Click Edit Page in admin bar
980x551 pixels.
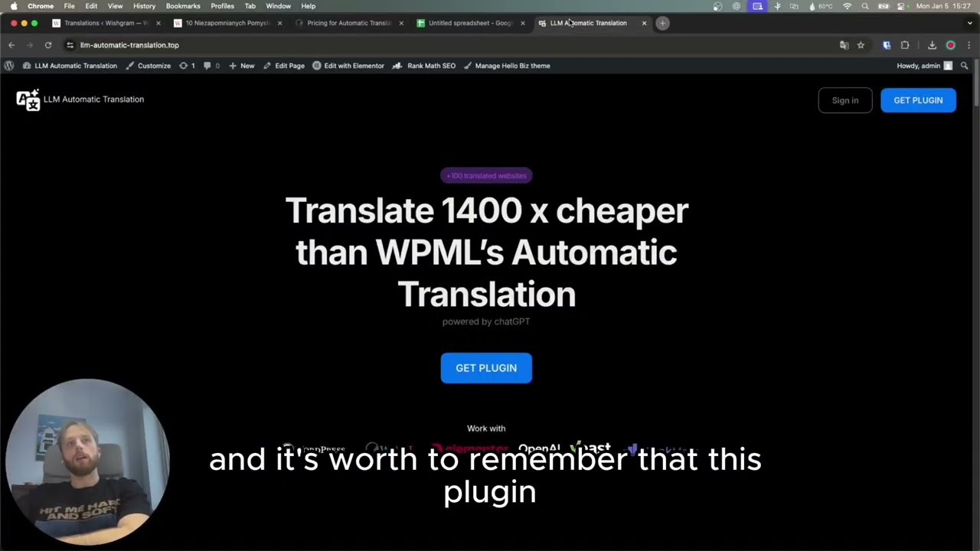point(283,66)
